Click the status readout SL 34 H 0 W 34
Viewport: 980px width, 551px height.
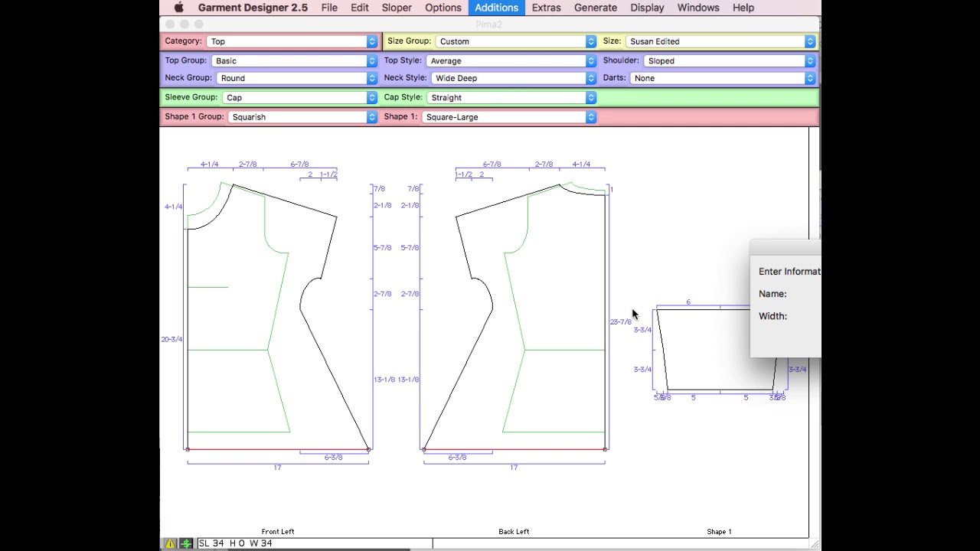click(235, 543)
